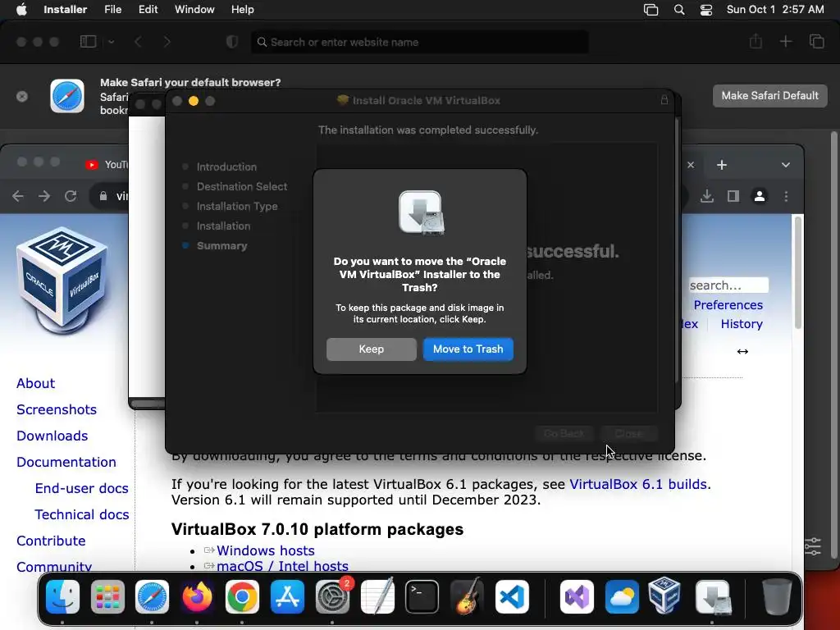Click Safari address search field

pyautogui.click(x=419, y=42)
